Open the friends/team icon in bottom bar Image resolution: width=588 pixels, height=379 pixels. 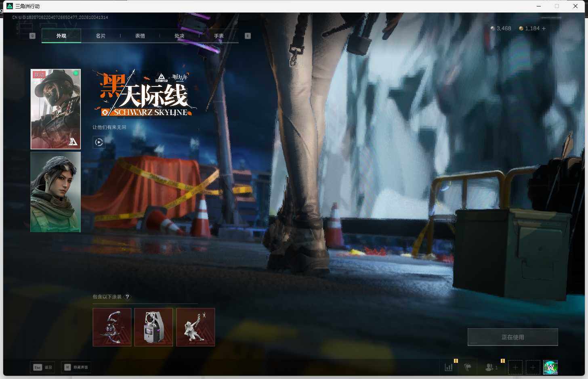click(491, 367)
